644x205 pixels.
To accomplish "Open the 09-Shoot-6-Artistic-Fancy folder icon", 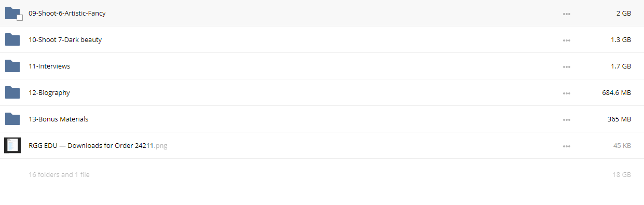I will [x=12, y=13].
